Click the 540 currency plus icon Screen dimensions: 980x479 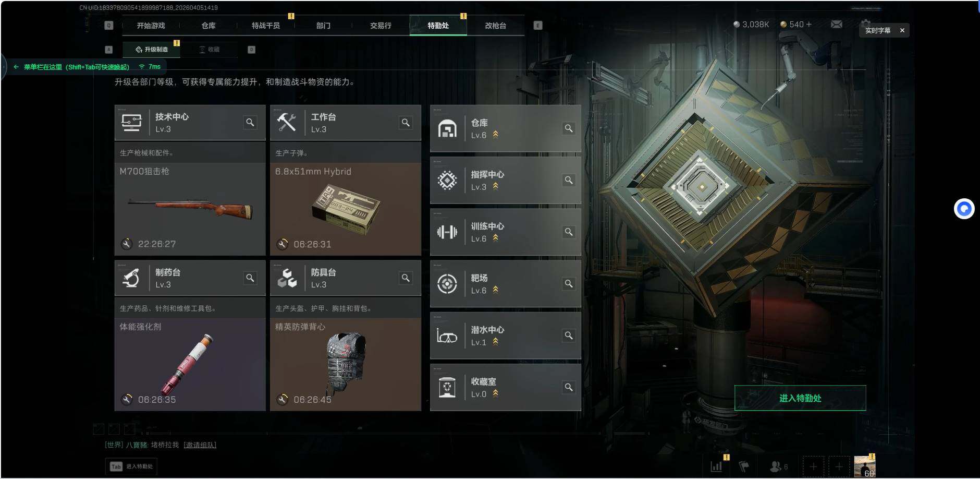tap(808, 25)
